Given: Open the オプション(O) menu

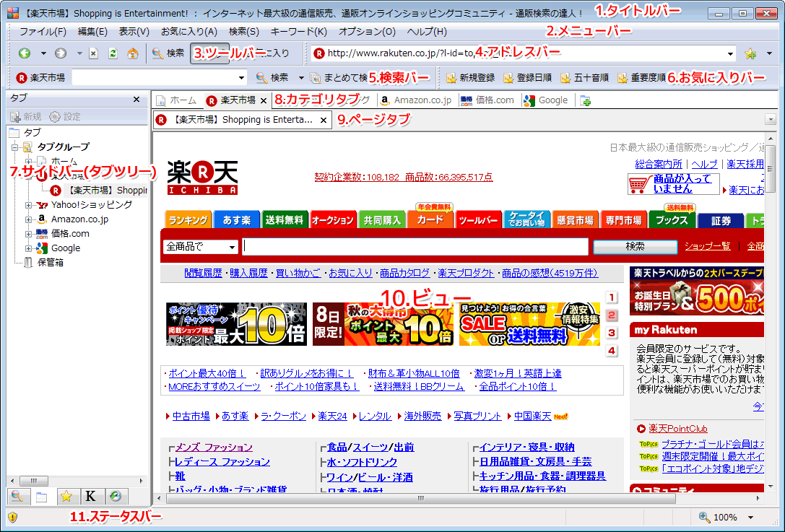Looking at the screenshot, I should pos(367,32).
